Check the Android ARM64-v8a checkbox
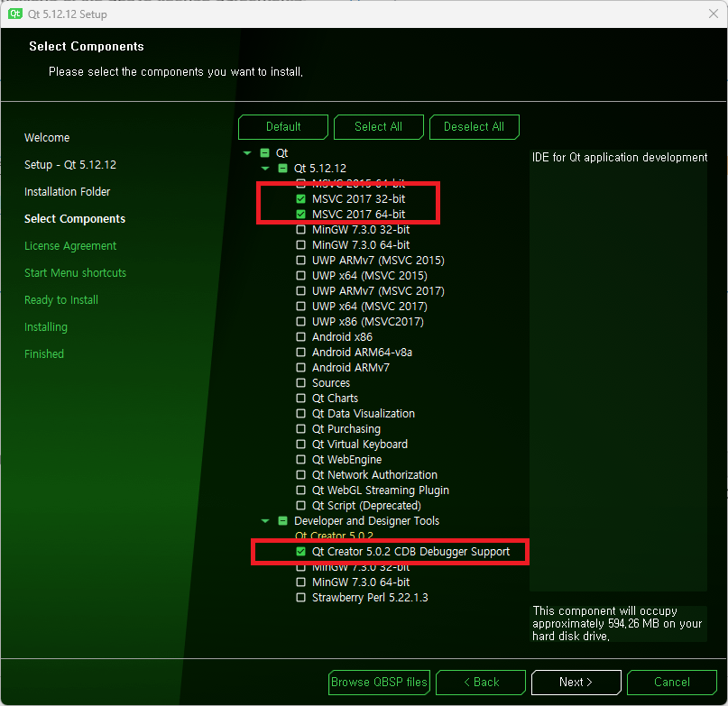This screenshot has width=728, height=706. 301,352
